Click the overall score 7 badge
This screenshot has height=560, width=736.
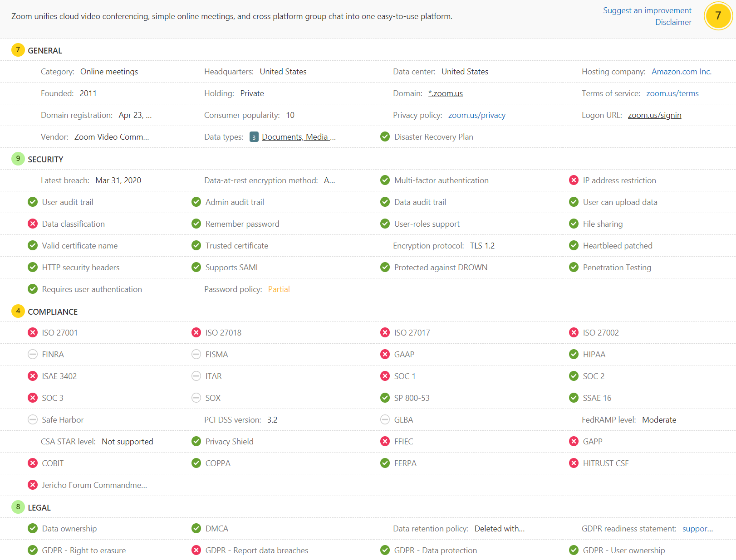point(718,16)
